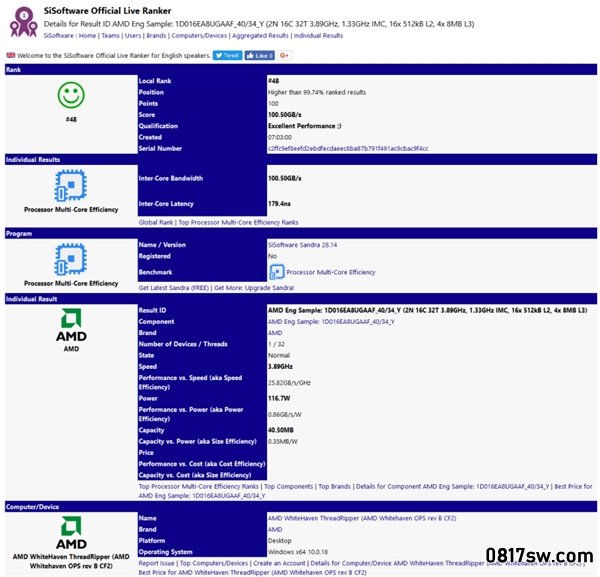
Task: Click the 179.4ns inter-core latency value
Action: [279, 204]
